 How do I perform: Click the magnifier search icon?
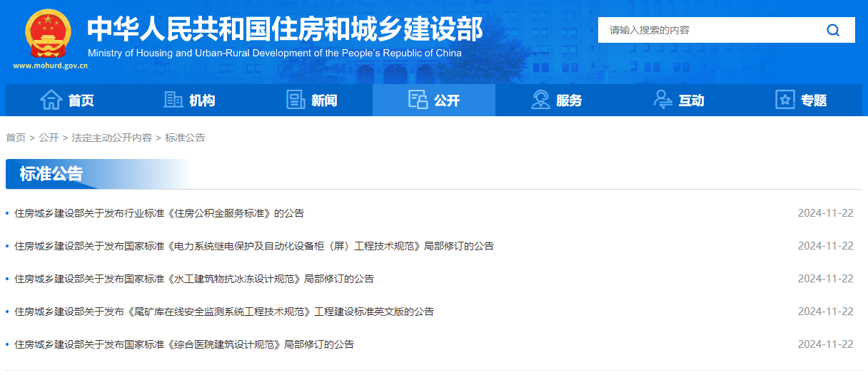[833, 30]
